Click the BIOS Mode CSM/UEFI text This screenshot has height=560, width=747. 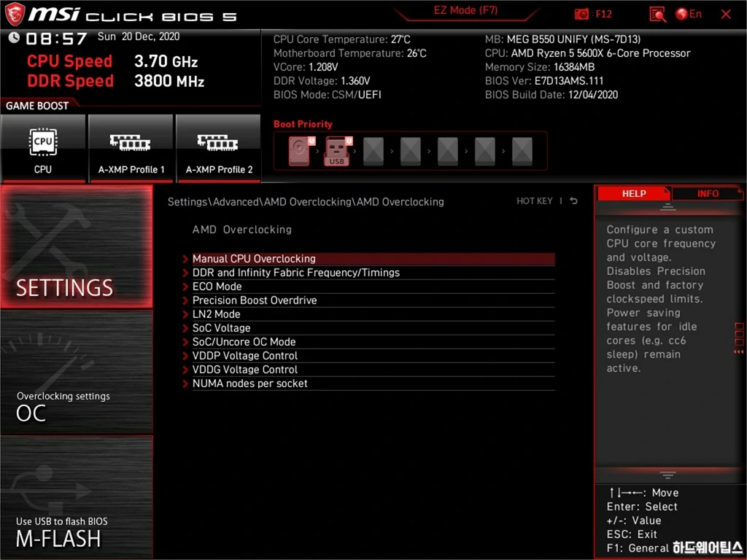pyautogui.click(x=328, y=95)
